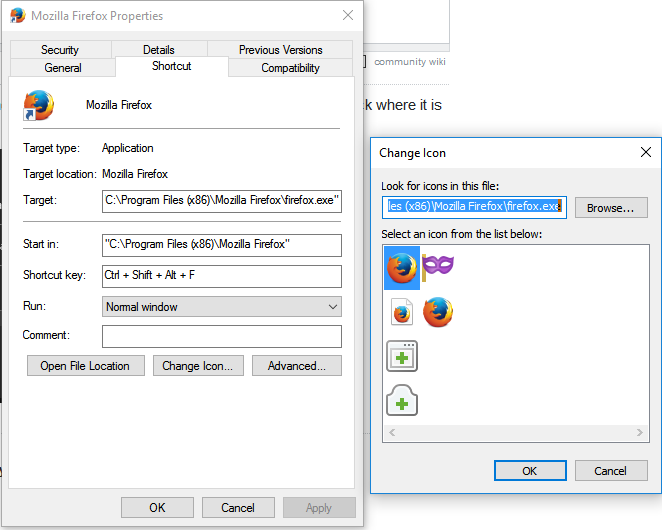This screenshot has width=662, height=530.
Task: Select the highlighted Firefox logo icon in list
Action: click(402, 268)
